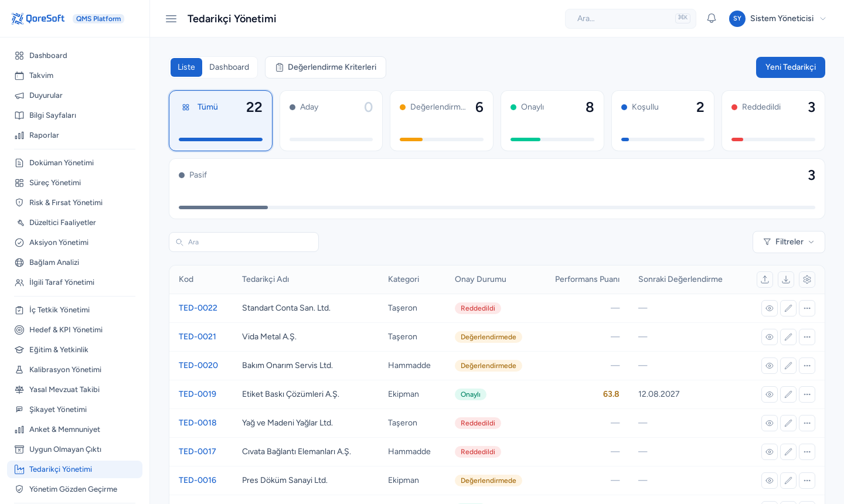Open more actions for TED-0016

807,481
